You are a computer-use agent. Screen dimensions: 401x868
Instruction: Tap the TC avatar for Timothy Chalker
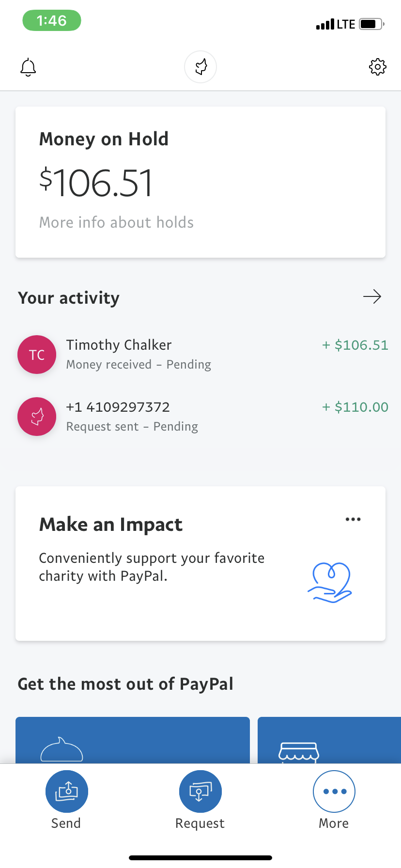(x=37, y=355)
